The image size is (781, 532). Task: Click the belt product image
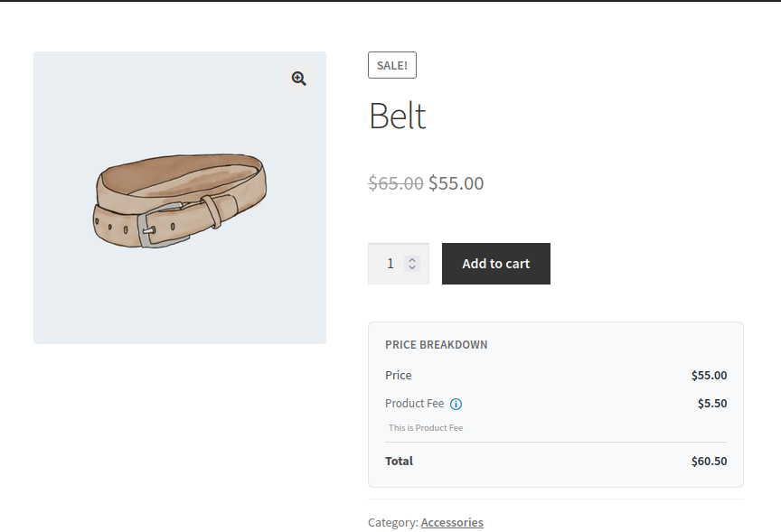pyautogui.click(x=180, y=198)
